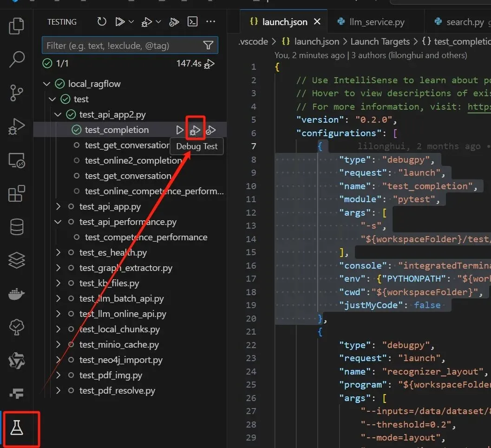This screenshot has width=491, height=448.
Task: Expand test_api_app.py node
Action: (x=58, y=206)
